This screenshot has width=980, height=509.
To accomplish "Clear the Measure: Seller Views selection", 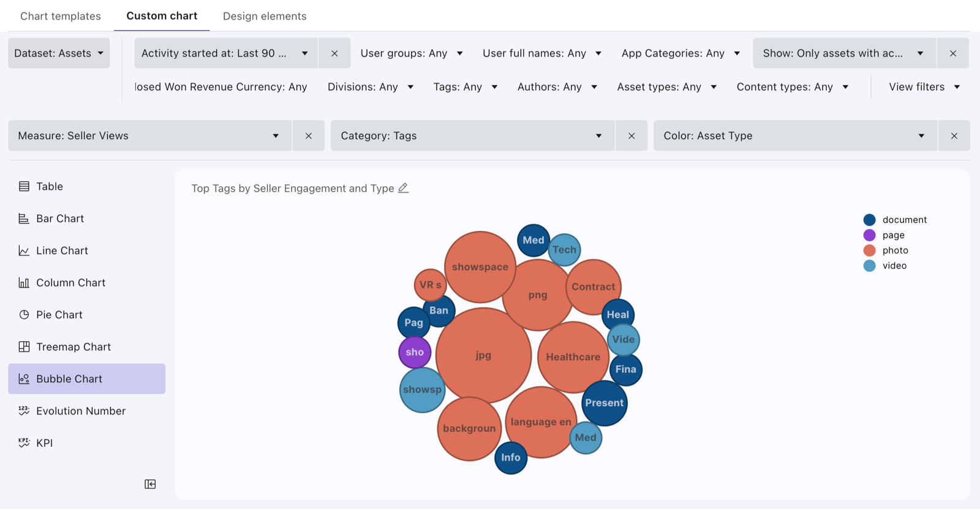I will (x=309, y=136).
